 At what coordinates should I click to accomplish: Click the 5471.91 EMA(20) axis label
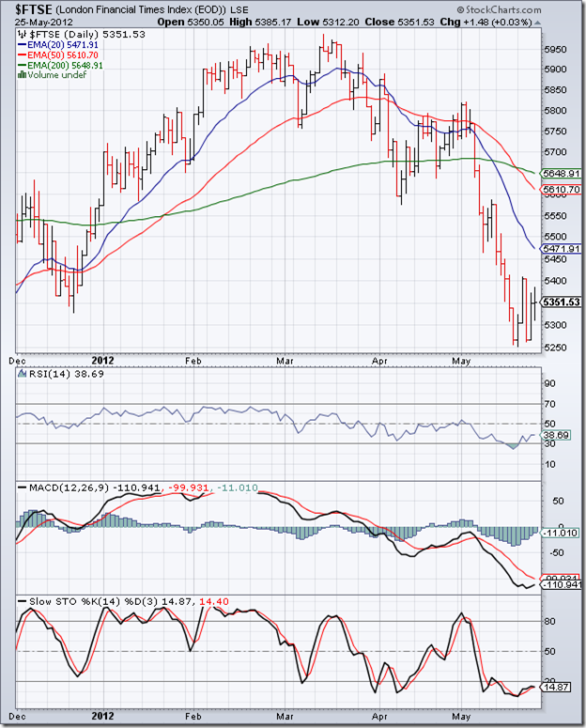pos(561,249)
